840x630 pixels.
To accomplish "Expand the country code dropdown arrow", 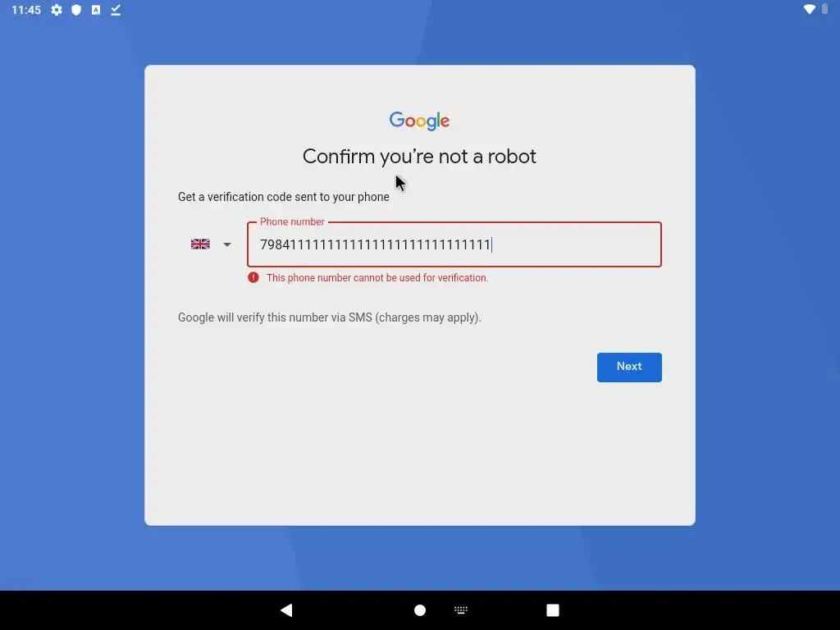I will pyautogui.click(x=227, y=244).
